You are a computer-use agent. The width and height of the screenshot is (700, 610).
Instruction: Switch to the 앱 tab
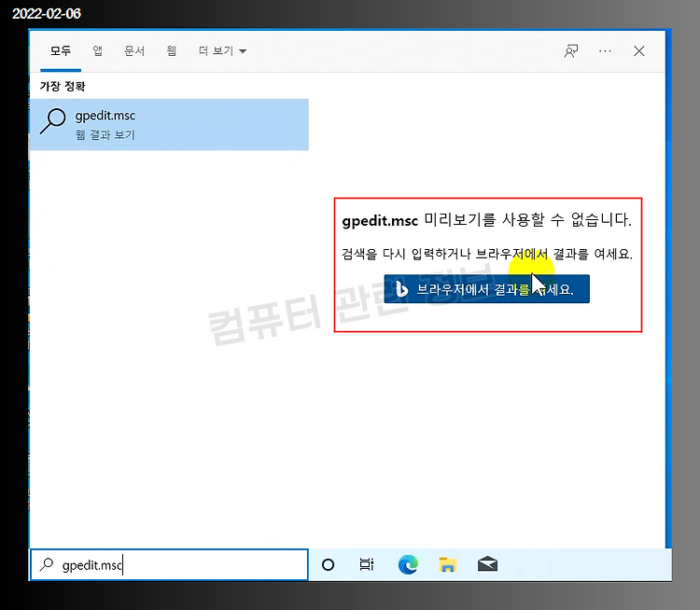(x=98, y=51)
